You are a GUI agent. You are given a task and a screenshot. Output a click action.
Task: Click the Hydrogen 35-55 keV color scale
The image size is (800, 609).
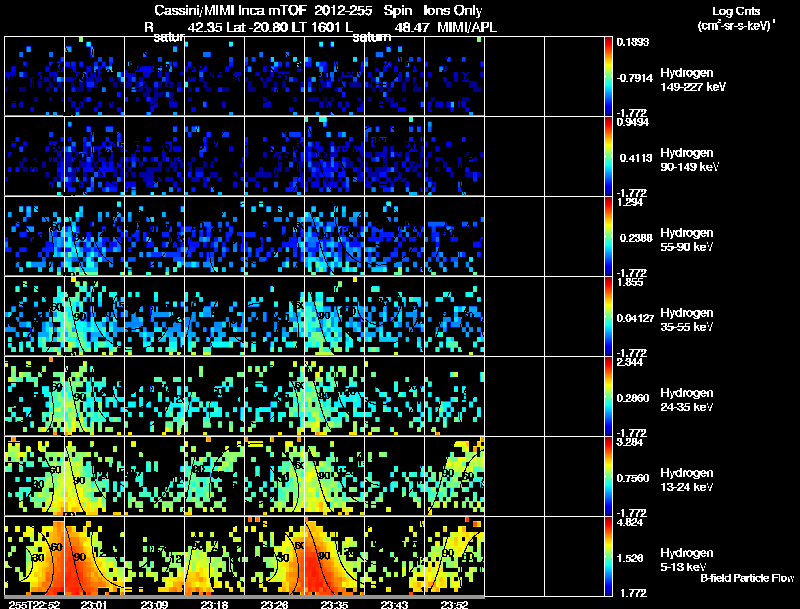click(x=608, y=316)
